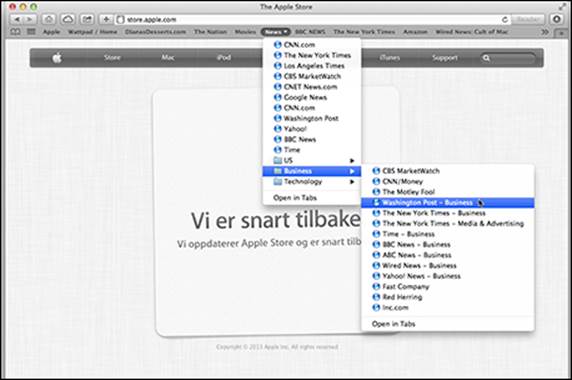The height and width of the screenshot is (380, 572).
Task: Select Los Angeles Times bookmark
Action: pyautogui.click(x=312, y=66)
